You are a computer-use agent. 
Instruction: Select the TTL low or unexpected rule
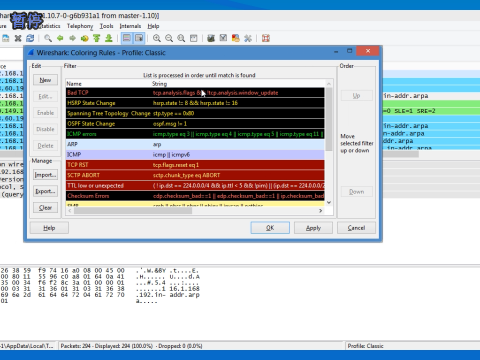point(195,186)
